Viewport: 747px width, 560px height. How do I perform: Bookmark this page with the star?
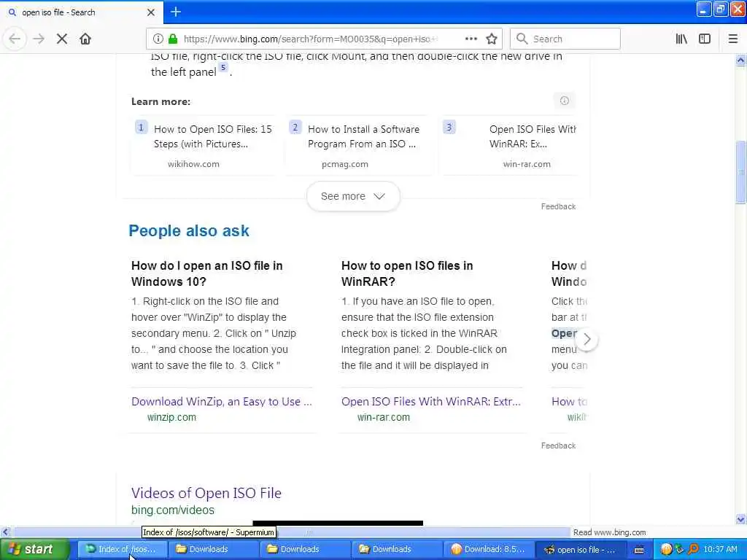492,39
